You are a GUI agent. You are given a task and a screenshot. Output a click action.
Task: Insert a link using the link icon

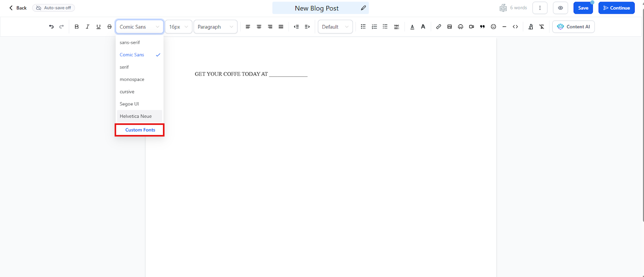[438, 27]
